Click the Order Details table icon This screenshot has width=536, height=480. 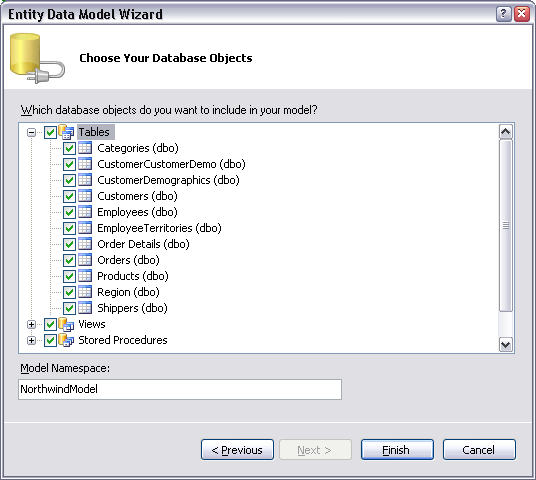[85, 244]
